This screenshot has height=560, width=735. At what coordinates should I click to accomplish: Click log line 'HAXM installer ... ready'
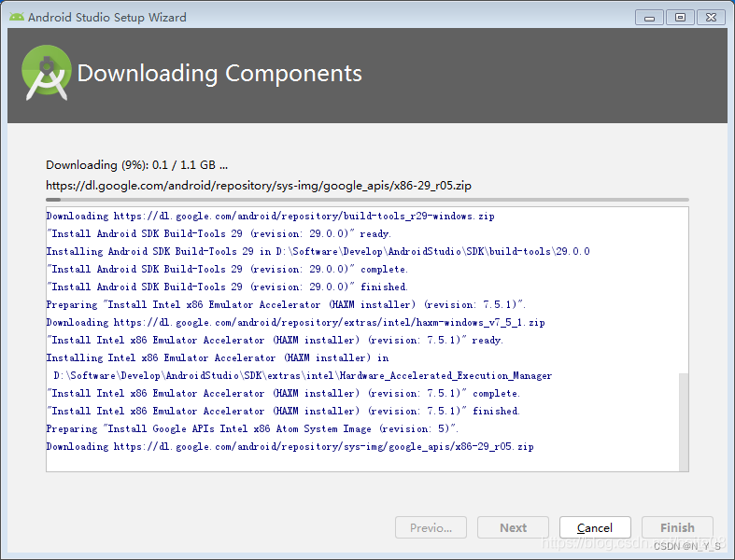tap(275, 341)
